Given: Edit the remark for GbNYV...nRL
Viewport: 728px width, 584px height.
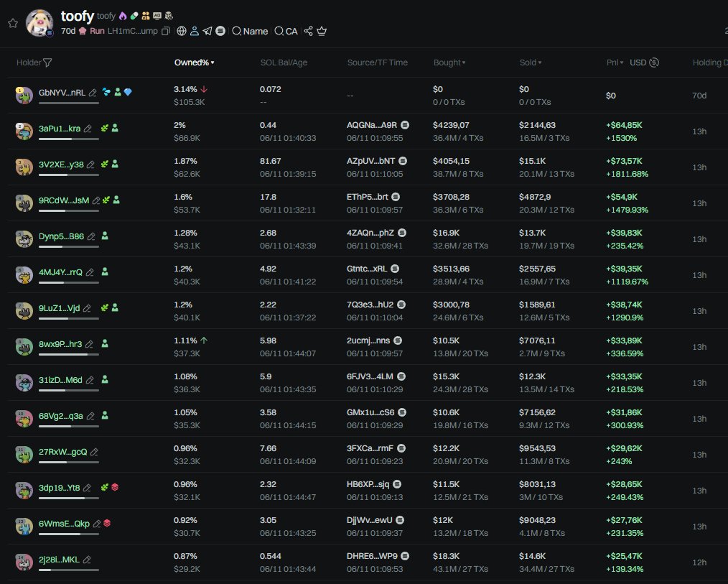Looking at the screenshot, I should [x=93, y=93].
